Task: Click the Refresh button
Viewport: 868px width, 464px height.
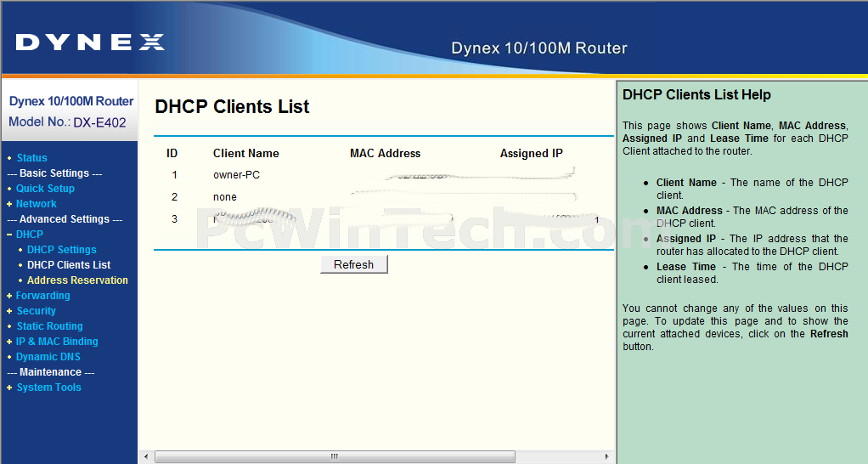Action: (x=353, y=264)
